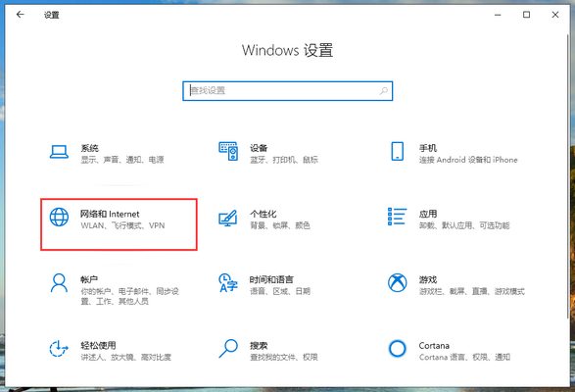The width and height of the screenshot is (575, 392).
Task: Select the 帐户 category title
Action: click(89, 279)
